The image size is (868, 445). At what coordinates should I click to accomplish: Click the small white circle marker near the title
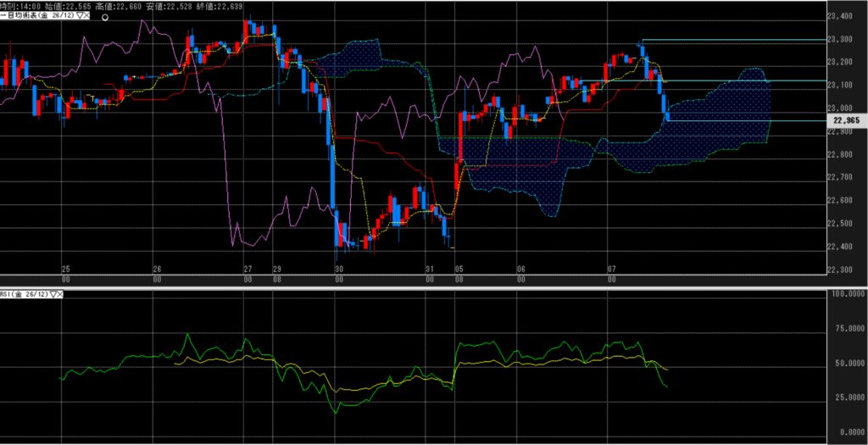[x=106, y=17]
